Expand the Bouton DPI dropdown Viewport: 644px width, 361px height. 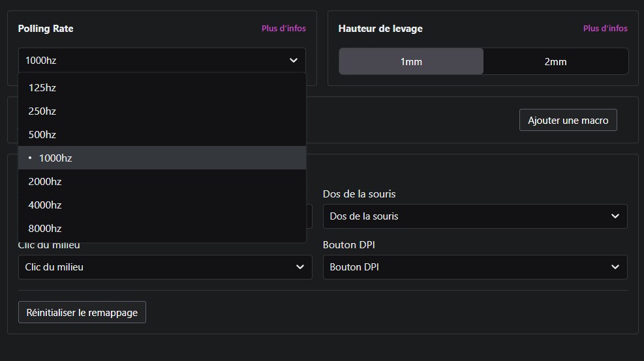point(475,267)
